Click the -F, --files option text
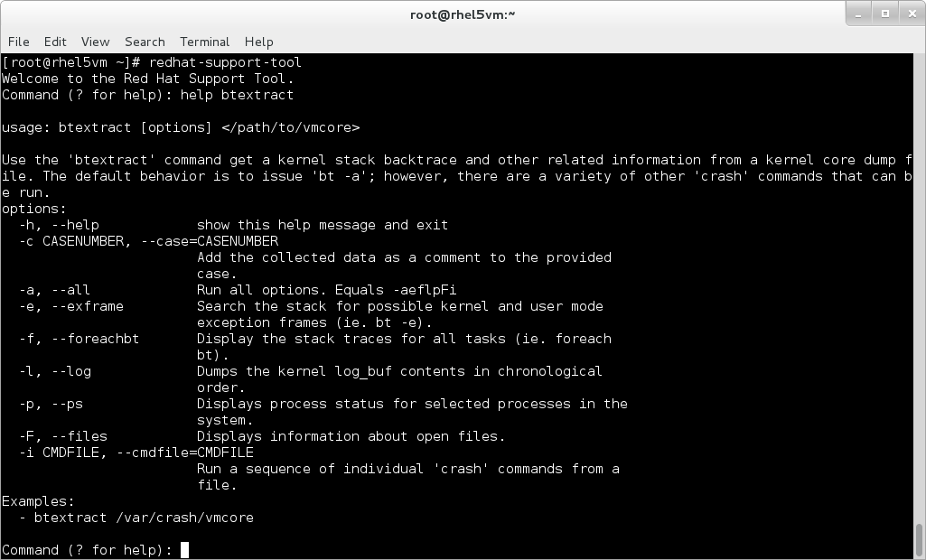Image resolution: width=926 pixels, height=560 pixels. (63, 436)
